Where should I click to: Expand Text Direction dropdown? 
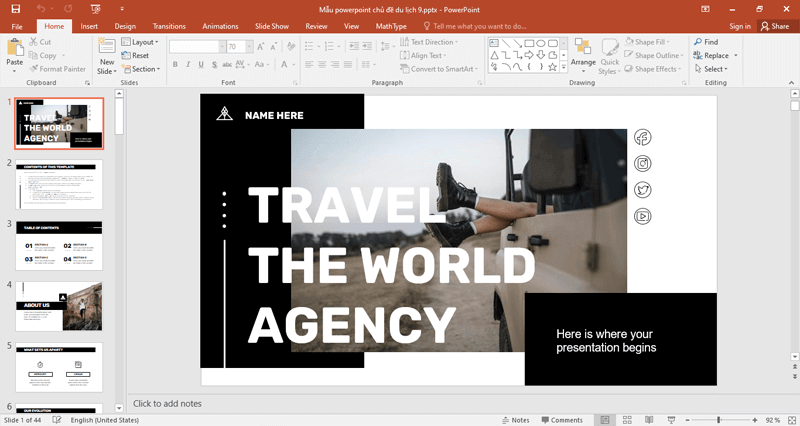point(429,42)
